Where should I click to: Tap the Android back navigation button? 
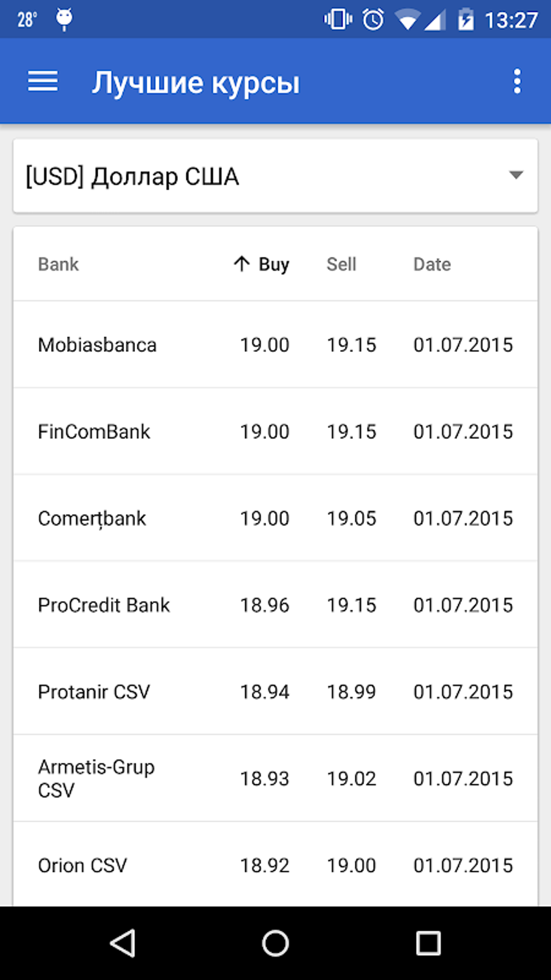pyautogui.click(x=123, y=943)
